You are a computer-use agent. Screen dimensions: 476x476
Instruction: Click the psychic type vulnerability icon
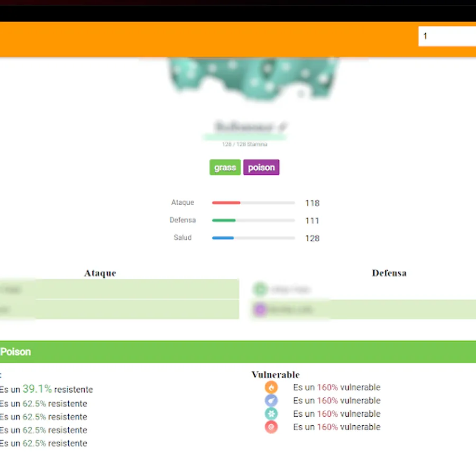pos(271,427)
